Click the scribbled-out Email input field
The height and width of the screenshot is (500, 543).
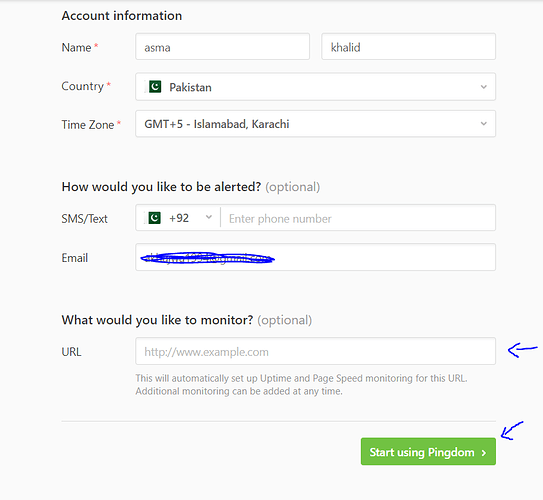315,257
